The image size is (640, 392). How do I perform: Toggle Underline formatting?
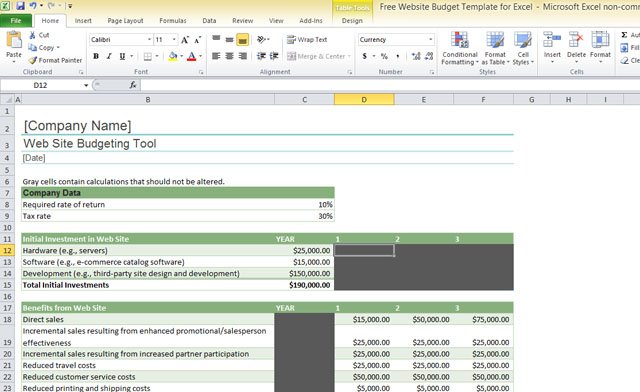(x=122, y=56)
